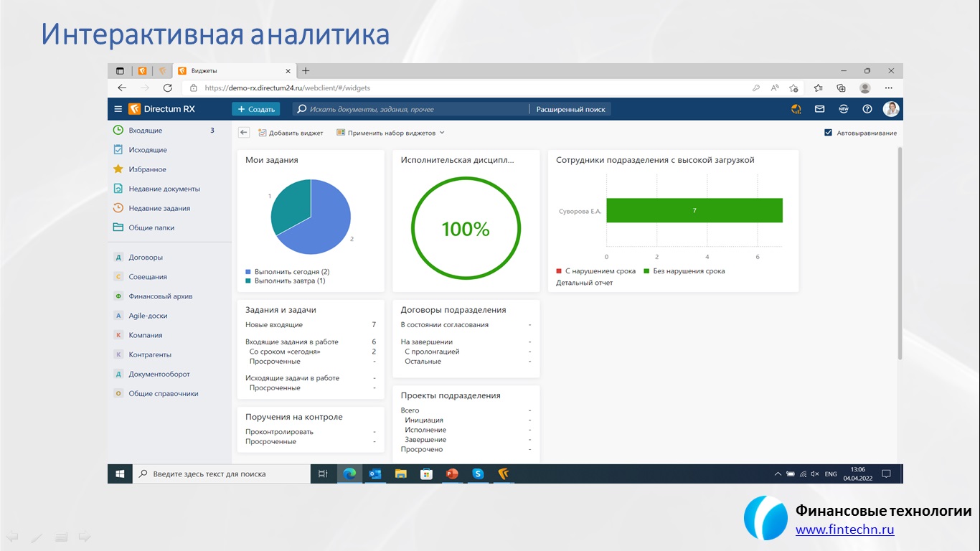This screenshot has height=551, width=980.
Task: Open the mail envelope icon in header
Action: click(819, 109)
